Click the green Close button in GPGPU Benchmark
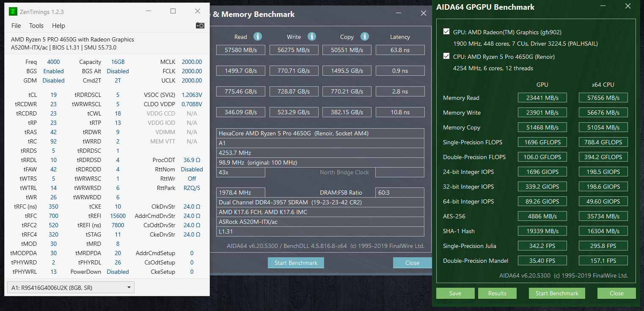Viewport: 644px width, 311px height. click(616, 293)
